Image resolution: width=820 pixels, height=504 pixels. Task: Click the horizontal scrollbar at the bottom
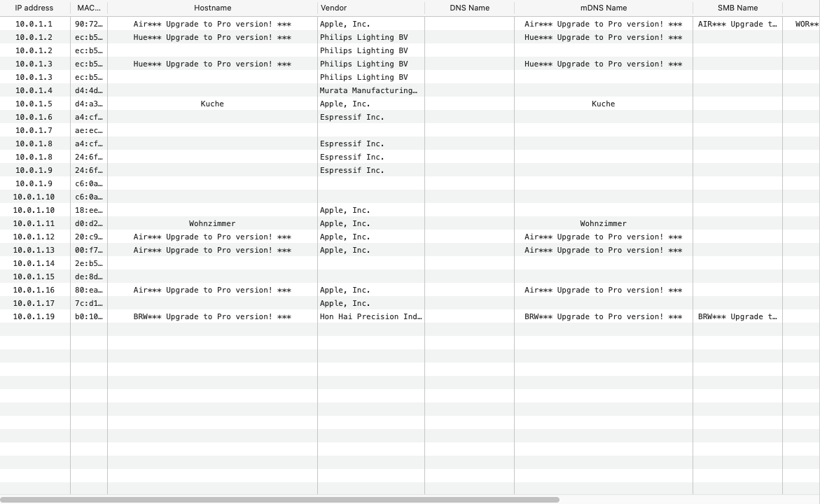(280, 500)
